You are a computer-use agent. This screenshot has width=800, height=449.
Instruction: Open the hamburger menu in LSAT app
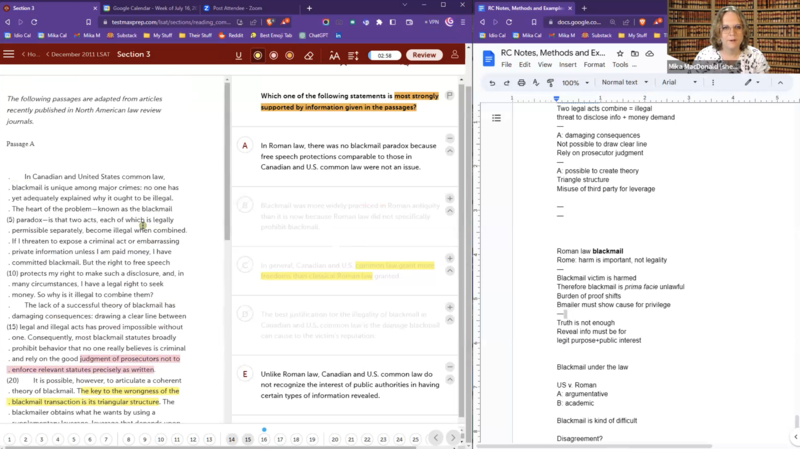click(x=10, y=55)
